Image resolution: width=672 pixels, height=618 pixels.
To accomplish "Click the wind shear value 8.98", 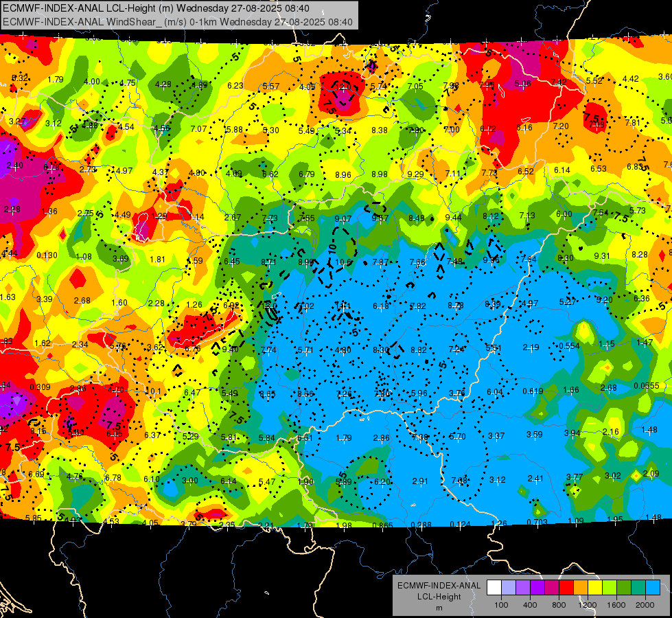I will click(380, 174).
